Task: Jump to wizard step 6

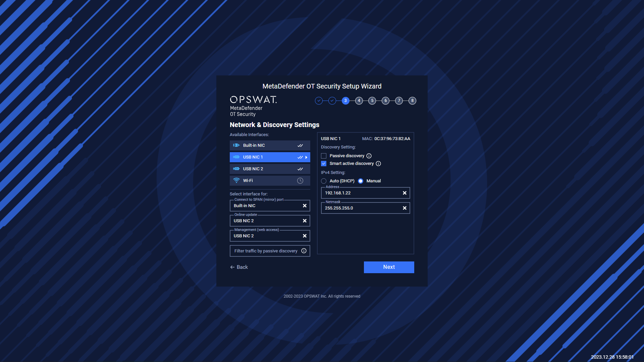Action: coord(385,101)
